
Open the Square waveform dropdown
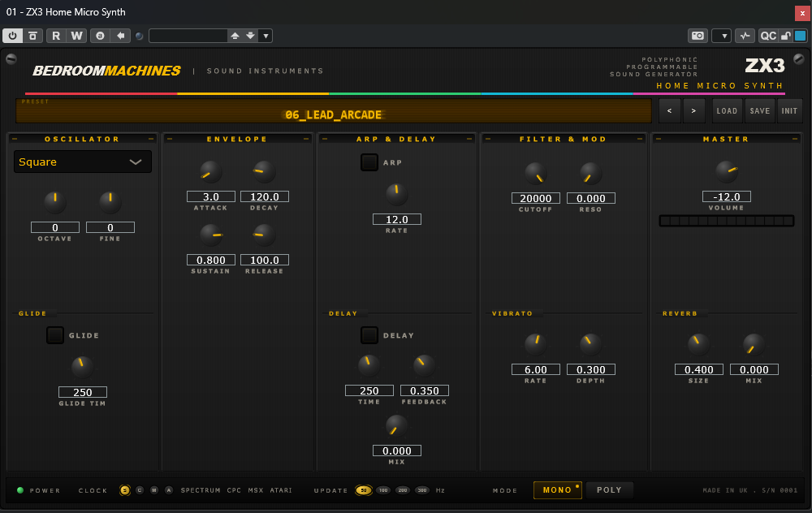pos(82,162)
